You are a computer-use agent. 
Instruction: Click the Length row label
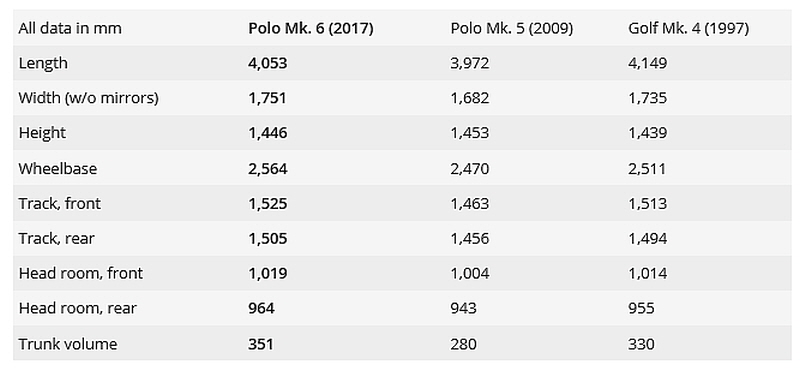(x=43, y=63)
